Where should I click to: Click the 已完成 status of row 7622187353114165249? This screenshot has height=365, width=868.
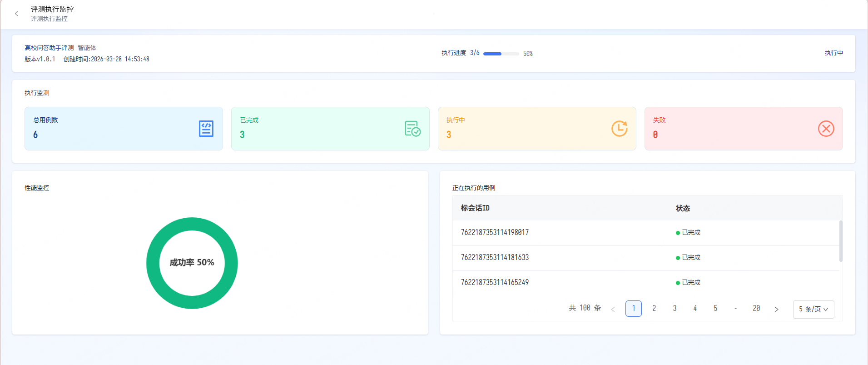688,283
